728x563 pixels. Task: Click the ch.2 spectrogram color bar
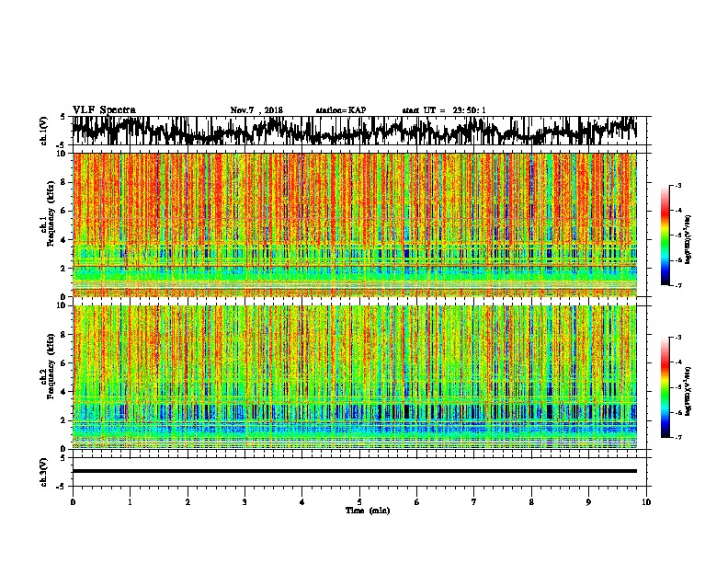click(665, 387)
